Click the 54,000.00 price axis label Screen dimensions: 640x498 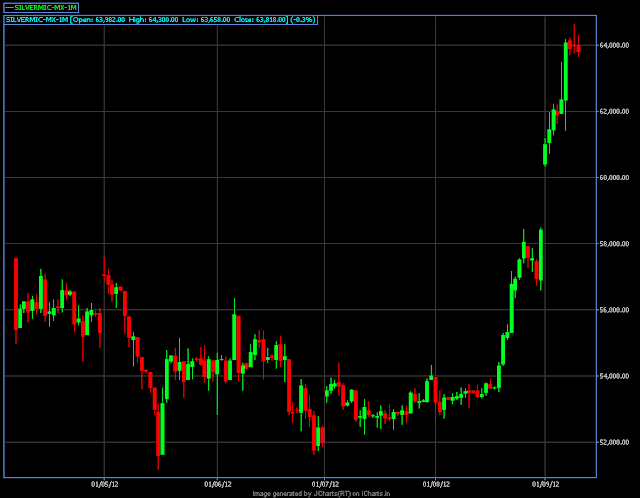click(614, 376)
